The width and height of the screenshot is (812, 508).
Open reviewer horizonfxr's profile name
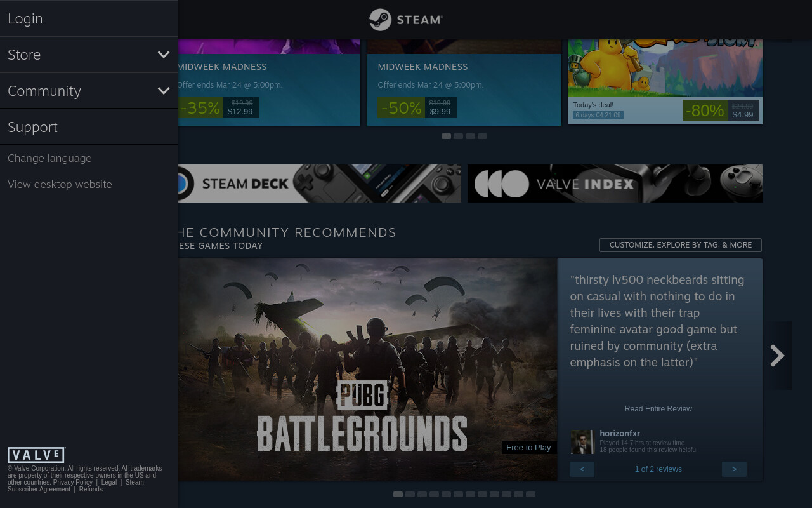[620, 433]
